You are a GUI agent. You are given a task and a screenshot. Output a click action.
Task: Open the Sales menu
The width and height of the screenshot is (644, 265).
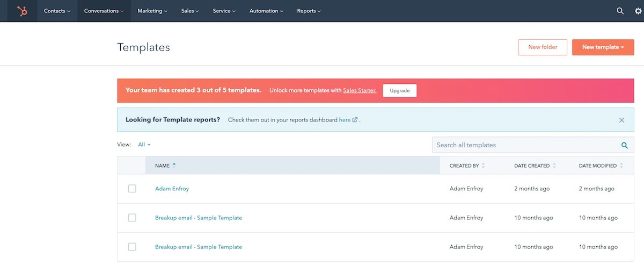(190, 11)
